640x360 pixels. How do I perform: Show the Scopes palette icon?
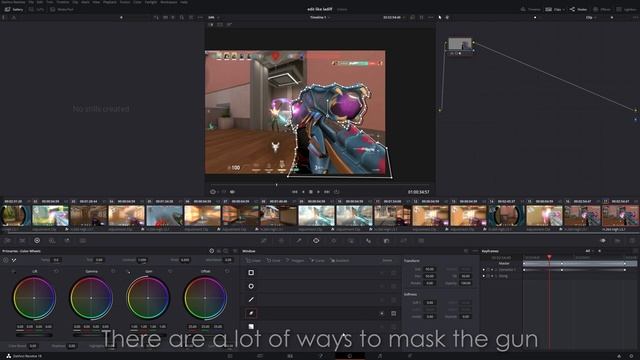[618, 241]
